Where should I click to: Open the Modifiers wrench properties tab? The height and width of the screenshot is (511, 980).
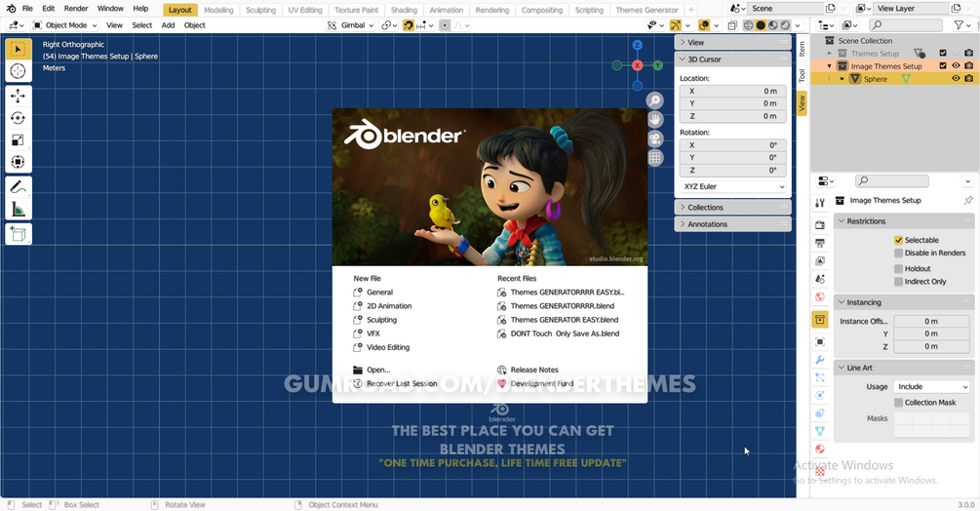coord(820,360)
